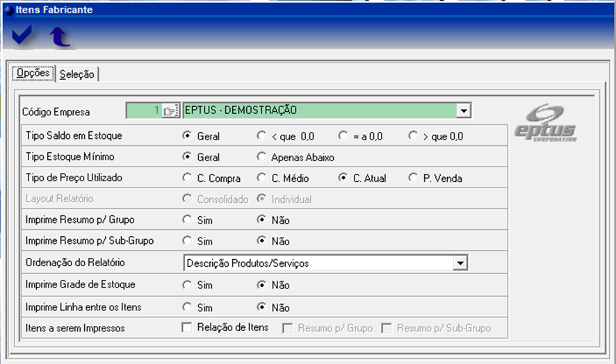616x364 pixels.
Task: Enable Sim for Imprime Resumo p/ Grupo
Action: click(x=186, y=220)
